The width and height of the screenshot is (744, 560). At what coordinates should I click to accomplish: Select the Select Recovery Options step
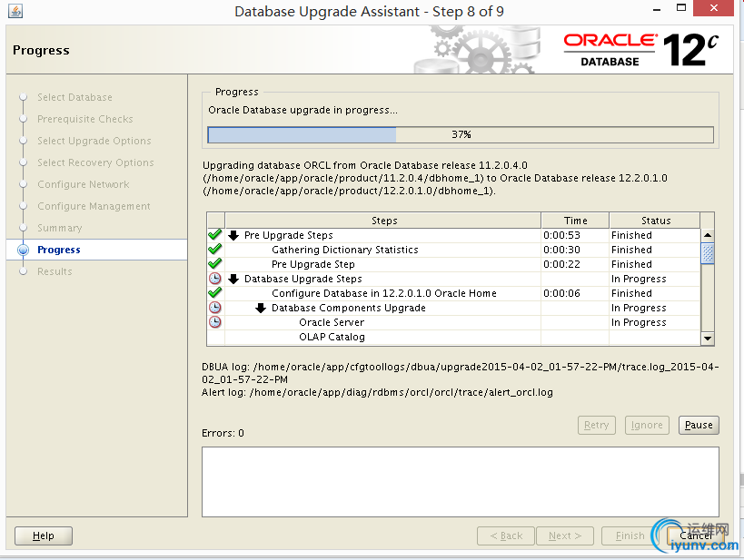tap(95, 162)
